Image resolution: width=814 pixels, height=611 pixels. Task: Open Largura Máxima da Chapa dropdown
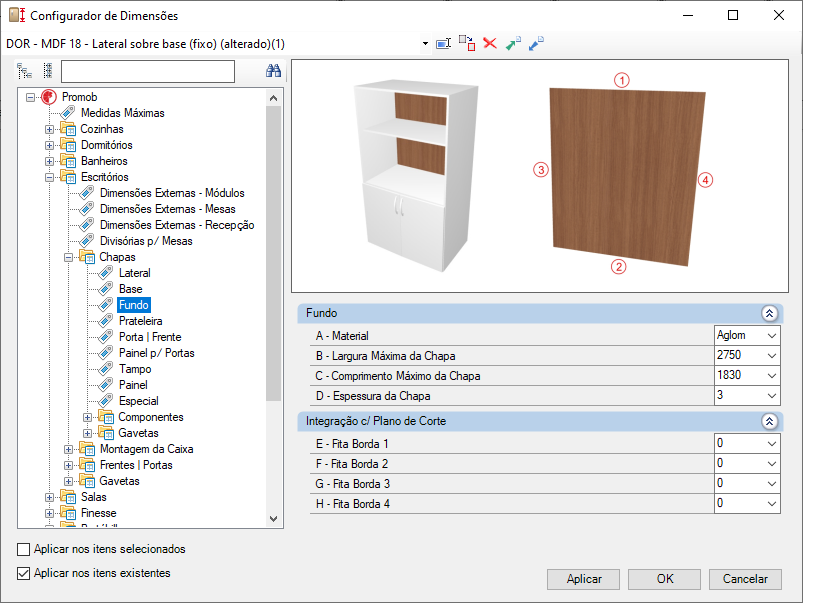[x=771, y=356]
